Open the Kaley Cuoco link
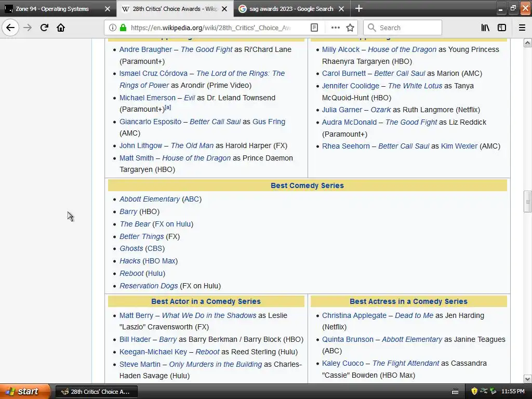 click(x=343, y=363)
